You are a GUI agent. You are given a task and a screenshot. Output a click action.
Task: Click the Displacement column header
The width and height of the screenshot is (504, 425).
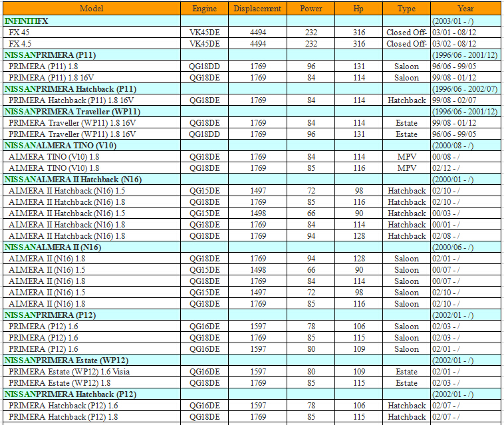click(257, 9)
